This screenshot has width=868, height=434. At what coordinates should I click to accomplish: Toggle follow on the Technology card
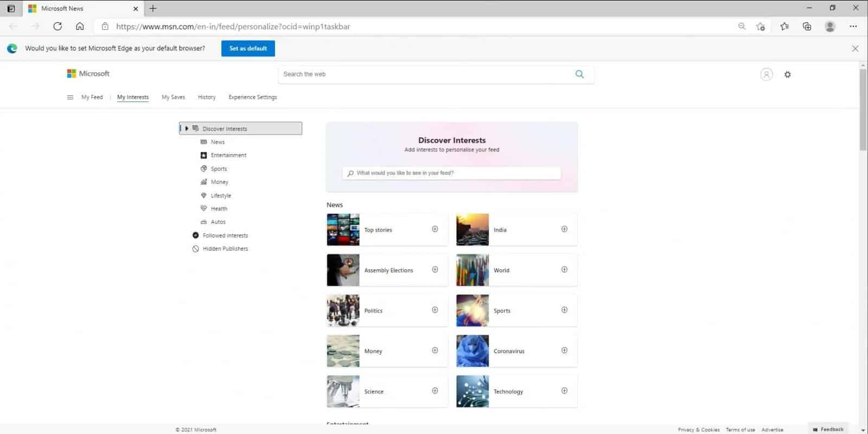(x=564, y=391)
